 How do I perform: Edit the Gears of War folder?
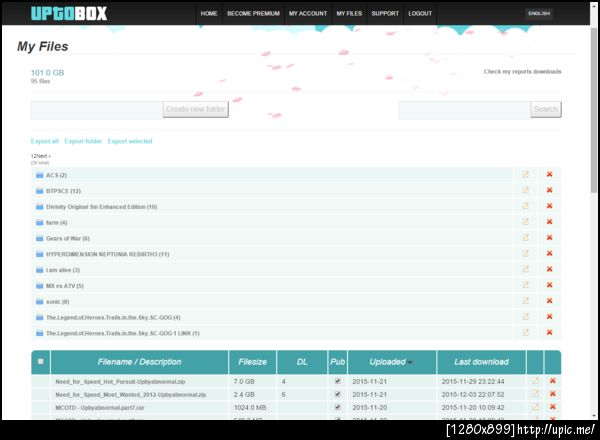526,238
